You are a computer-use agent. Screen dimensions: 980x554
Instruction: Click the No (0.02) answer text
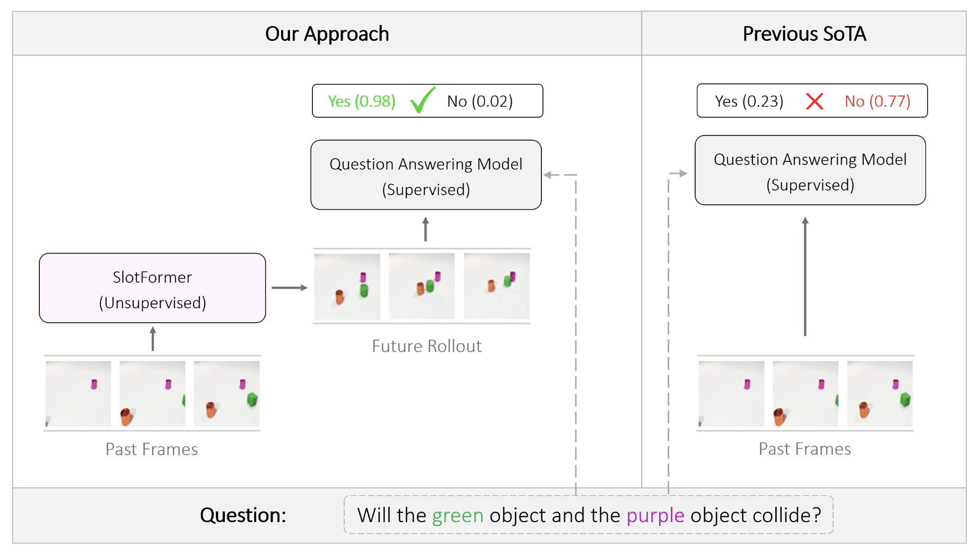pyautogui.click(x=480, y=101)
